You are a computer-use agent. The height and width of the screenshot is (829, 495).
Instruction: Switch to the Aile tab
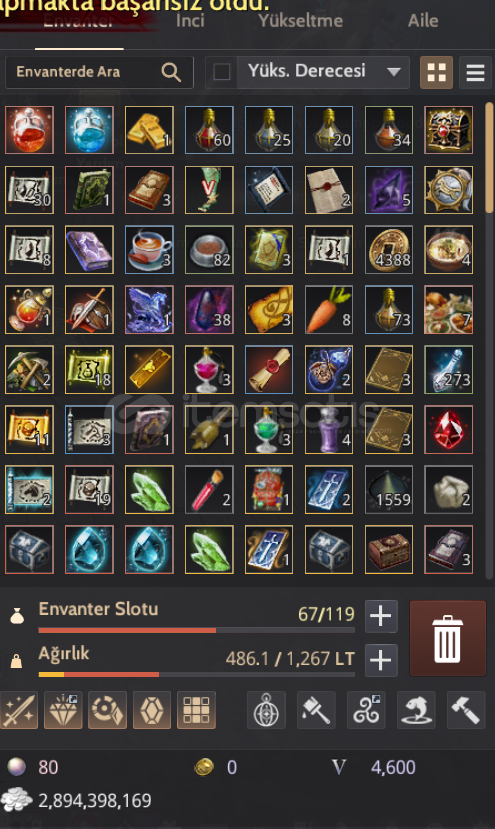[423, 21]
